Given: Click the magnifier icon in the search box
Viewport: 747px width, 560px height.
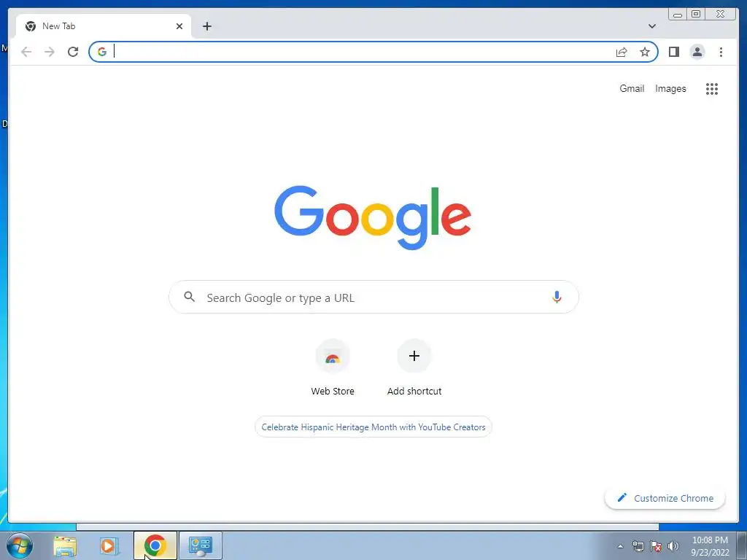Looking at the screenshot, I should (189, 297).
